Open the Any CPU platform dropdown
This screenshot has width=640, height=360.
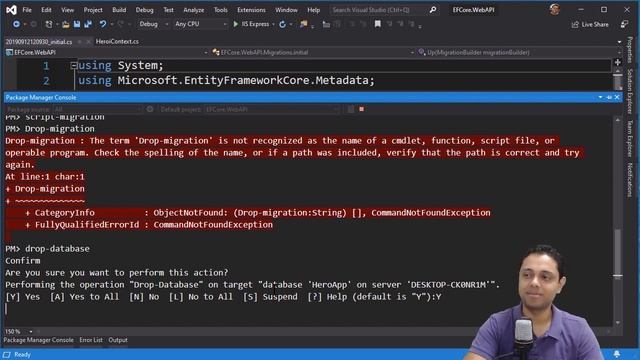pyautogui.click(x=200, y=24)
